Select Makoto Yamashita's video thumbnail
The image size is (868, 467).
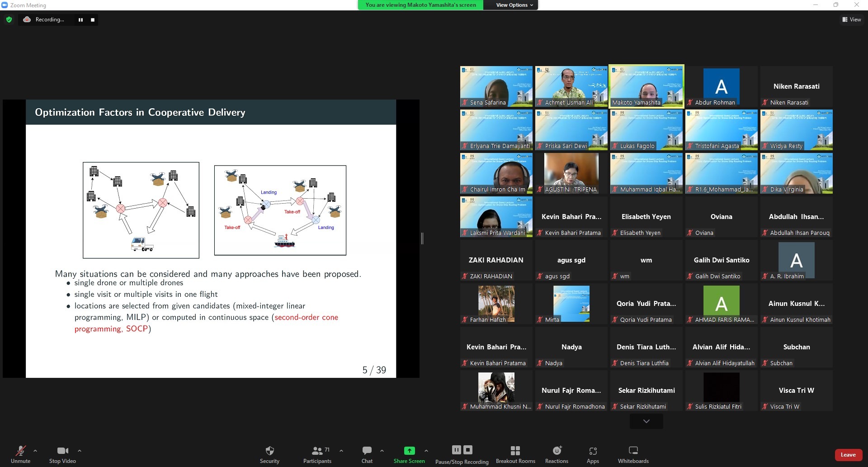click(646, 86)
